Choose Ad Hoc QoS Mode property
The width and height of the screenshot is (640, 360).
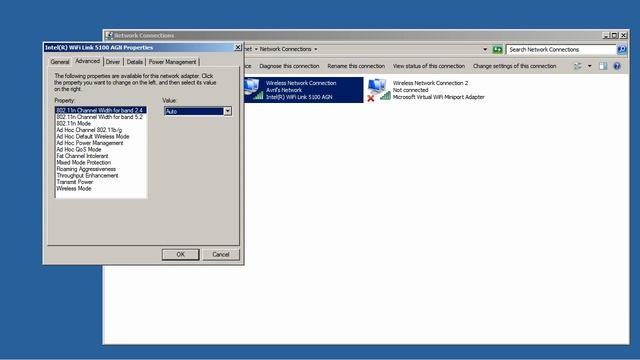pyautogui.click(x=101, y=149)
